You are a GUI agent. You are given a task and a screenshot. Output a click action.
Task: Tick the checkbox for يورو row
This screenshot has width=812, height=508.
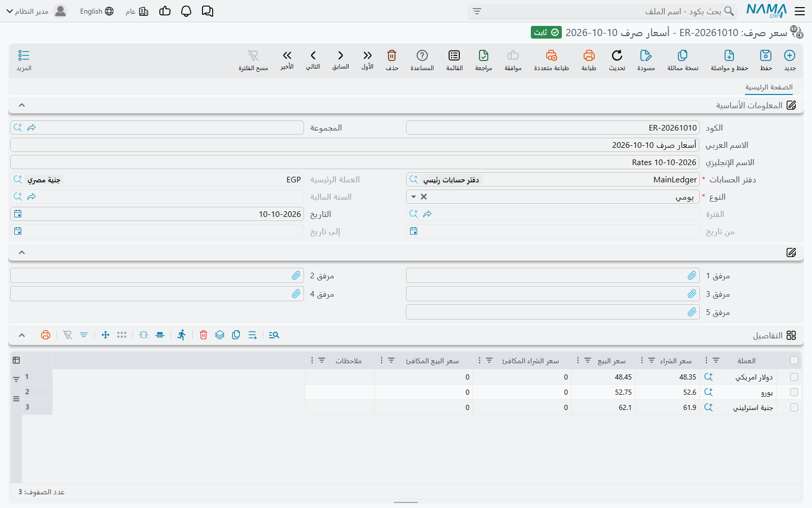coord(794,392)
